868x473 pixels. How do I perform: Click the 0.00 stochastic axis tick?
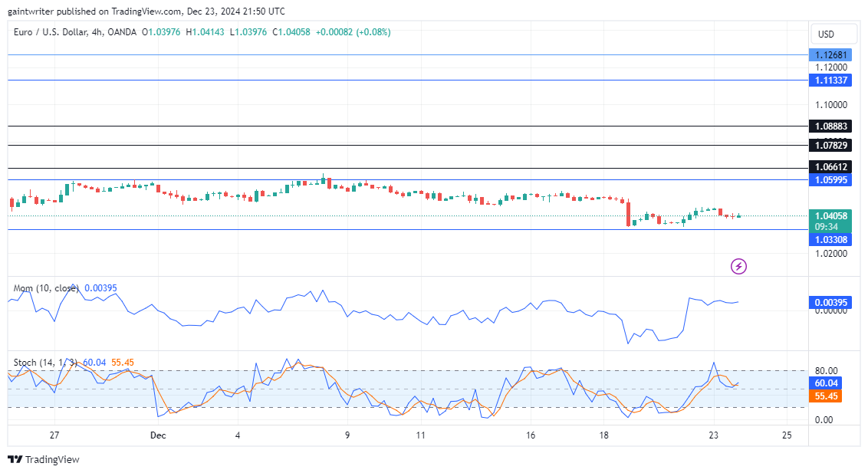point(824,420)
